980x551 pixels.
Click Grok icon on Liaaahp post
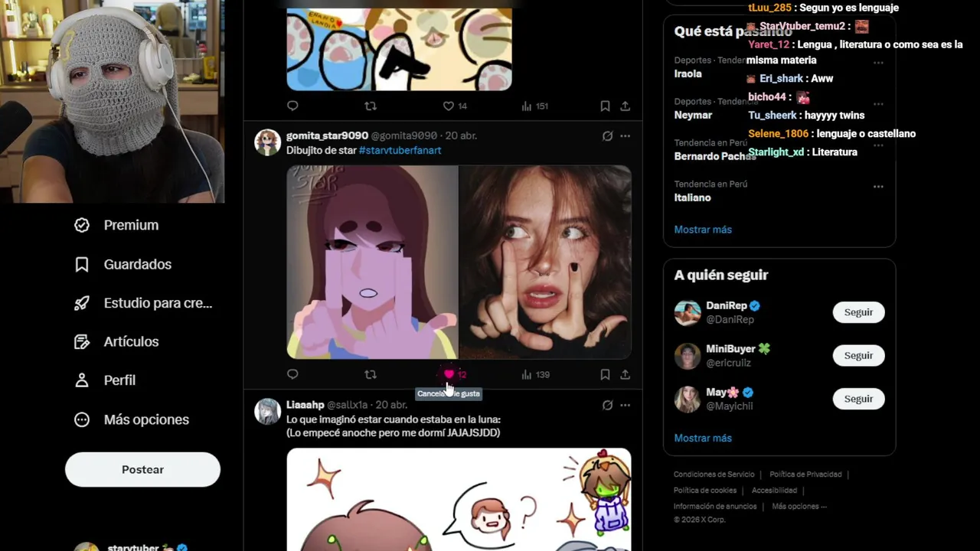(x=607, y=405)
